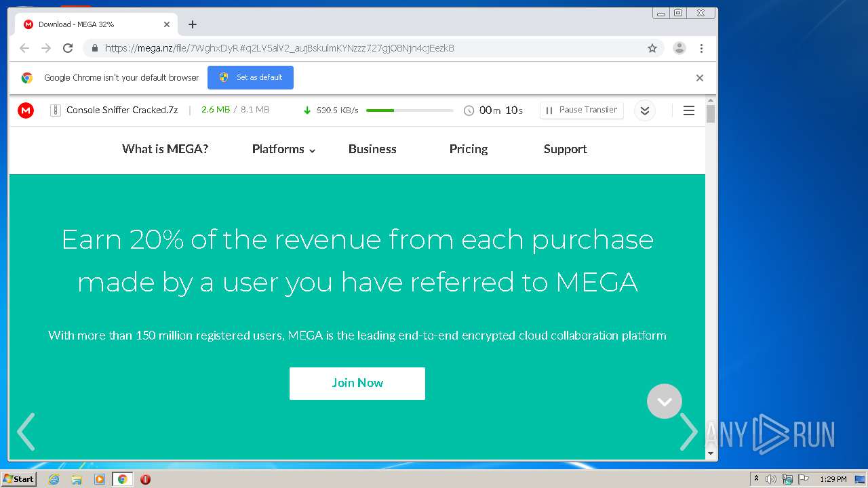
Task: View site security lock info
Action: 94,48
